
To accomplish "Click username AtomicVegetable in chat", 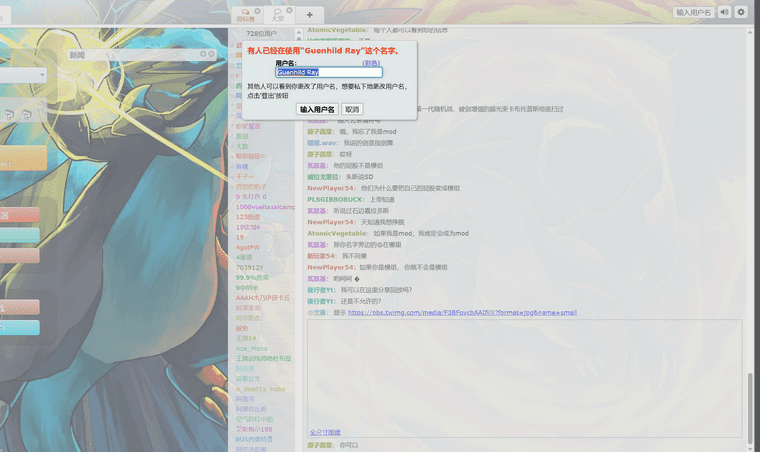I will point(336,233).
